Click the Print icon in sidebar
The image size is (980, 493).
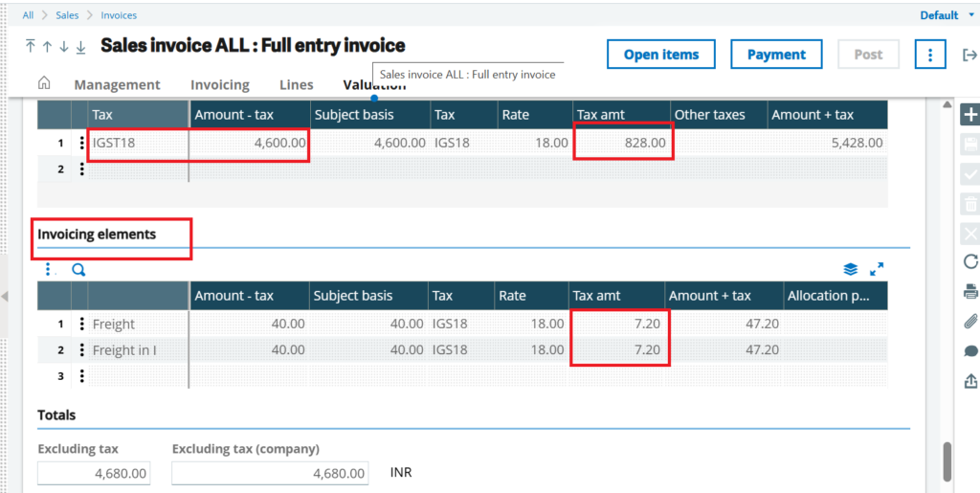click(x=970, y=291)
